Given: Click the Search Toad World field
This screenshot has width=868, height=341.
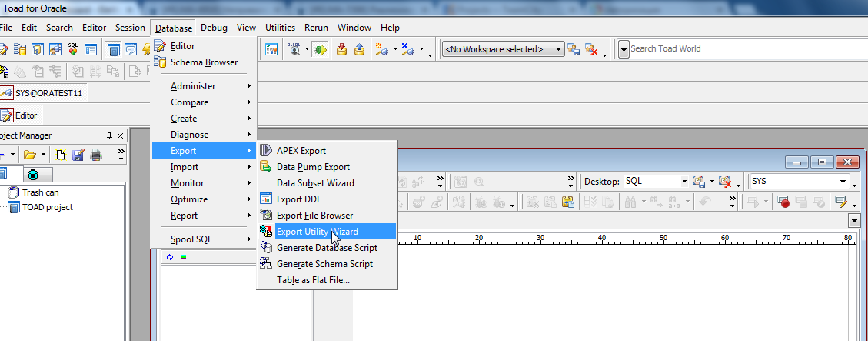Looking at the screenshot, I should 738,48.
